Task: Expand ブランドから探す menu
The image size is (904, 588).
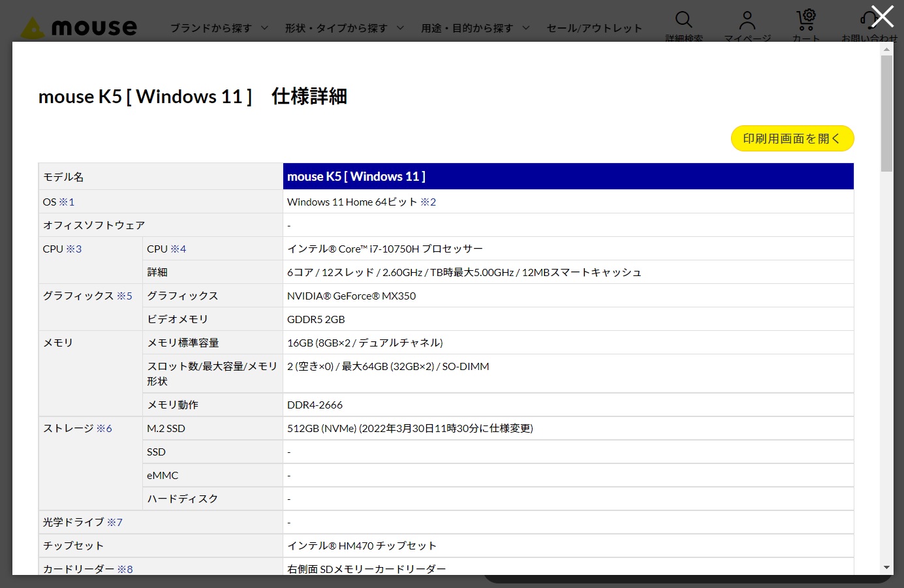Action: click(x=219, y=28)
